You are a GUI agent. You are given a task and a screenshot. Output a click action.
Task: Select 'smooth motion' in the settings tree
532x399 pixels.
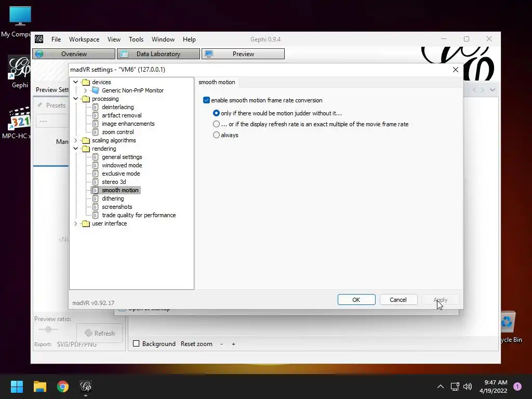120,190
